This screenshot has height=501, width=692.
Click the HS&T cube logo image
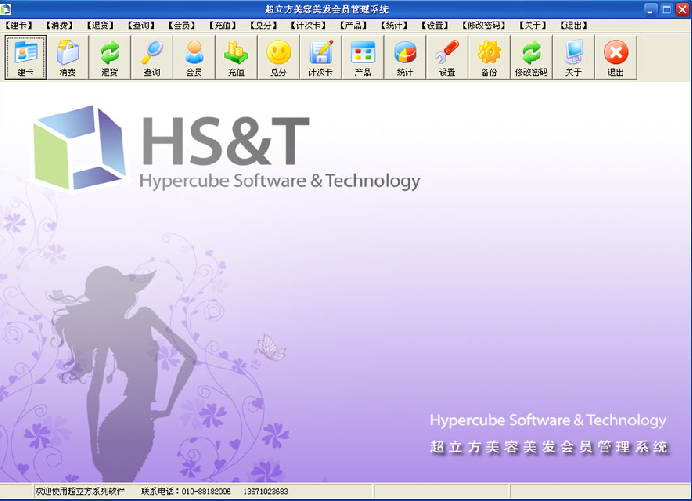[x=80, y=147]
